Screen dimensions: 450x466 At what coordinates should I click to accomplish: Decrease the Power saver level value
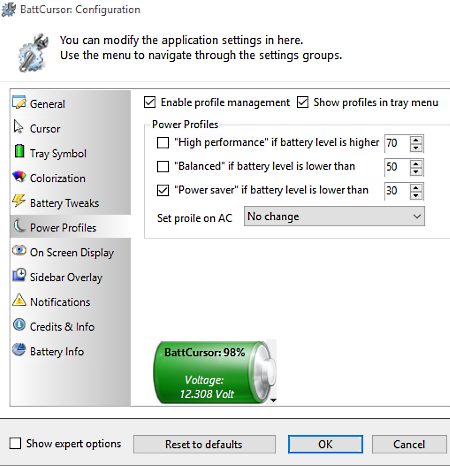point(416,195)
